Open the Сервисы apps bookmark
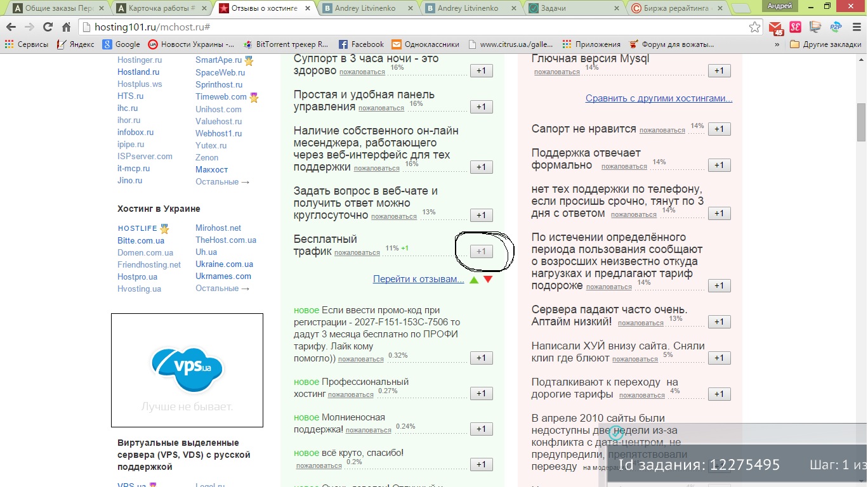Image resolution: width=868 pixels, height=487 pixels. 27,44
